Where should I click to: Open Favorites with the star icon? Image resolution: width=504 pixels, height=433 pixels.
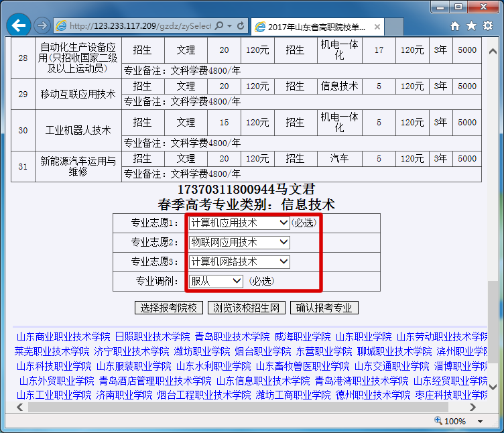point(471,26)
